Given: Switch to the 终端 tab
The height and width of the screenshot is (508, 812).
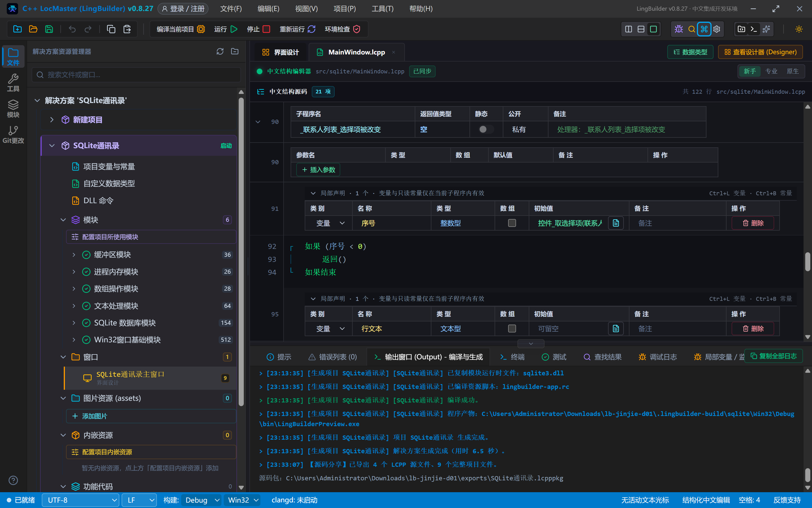Looking at the screenshot, I should 512,357.
